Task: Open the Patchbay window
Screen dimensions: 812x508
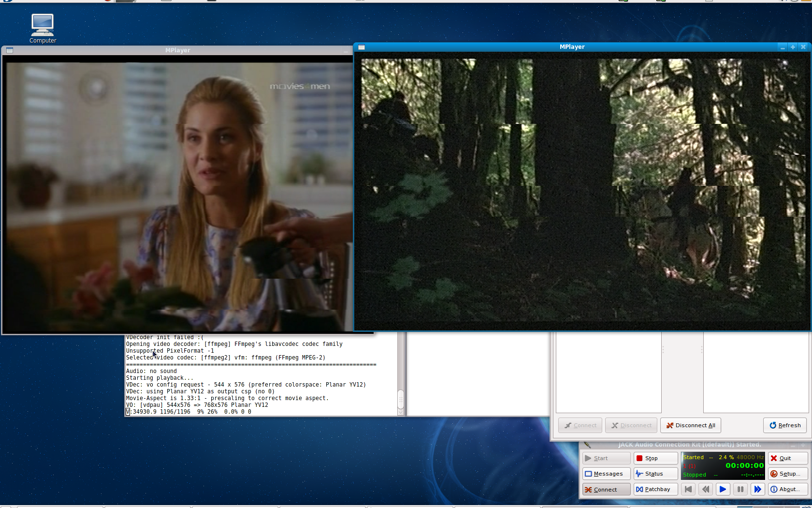Action: tap(656, 489)
